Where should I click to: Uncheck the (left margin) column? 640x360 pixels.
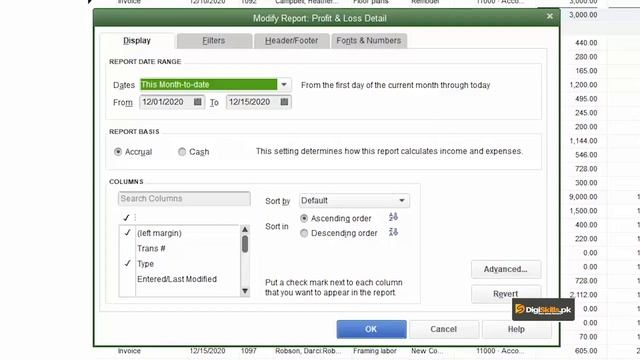[127, 233]
